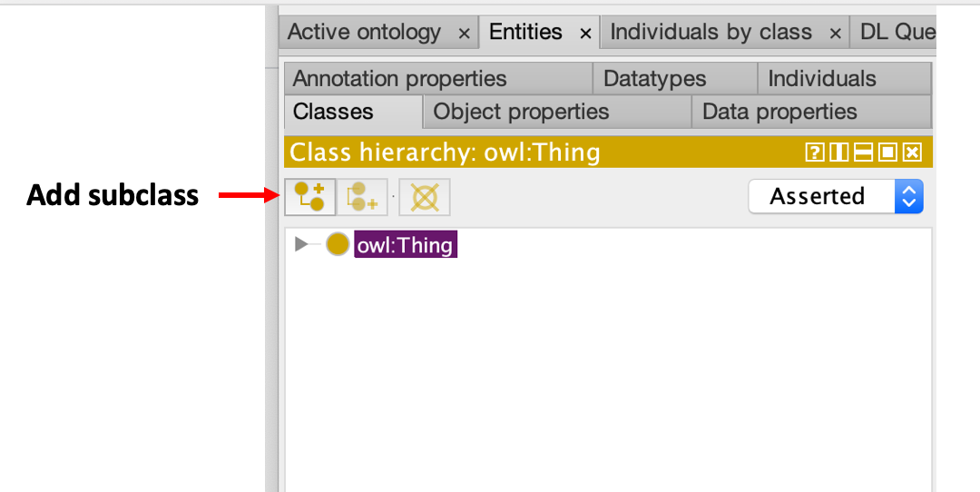Image resolution: width=980 pixels, height=492 pixels.
Task: Click the owl:Thing class circle icon
Action: point(338,244)
